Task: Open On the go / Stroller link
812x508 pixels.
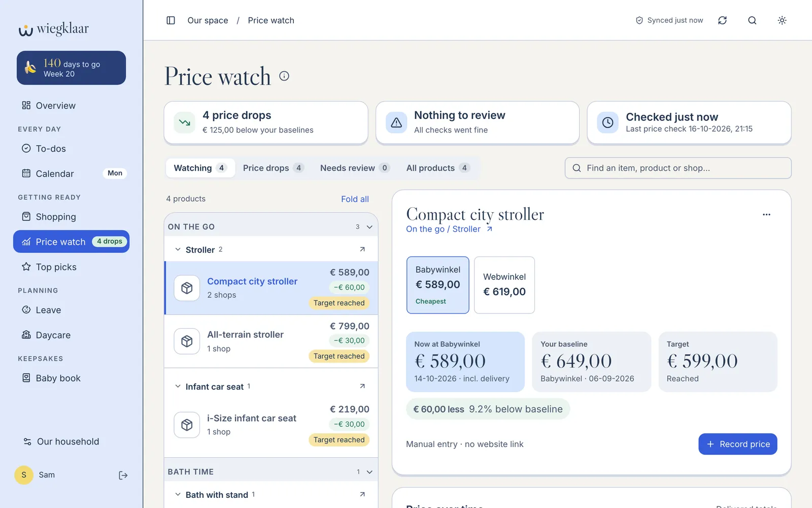Action: (x=449, y=229)
